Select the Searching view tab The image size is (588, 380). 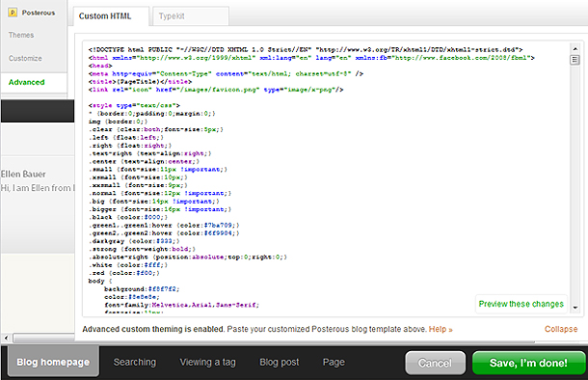pyautogui.click(x=135, y=362)
